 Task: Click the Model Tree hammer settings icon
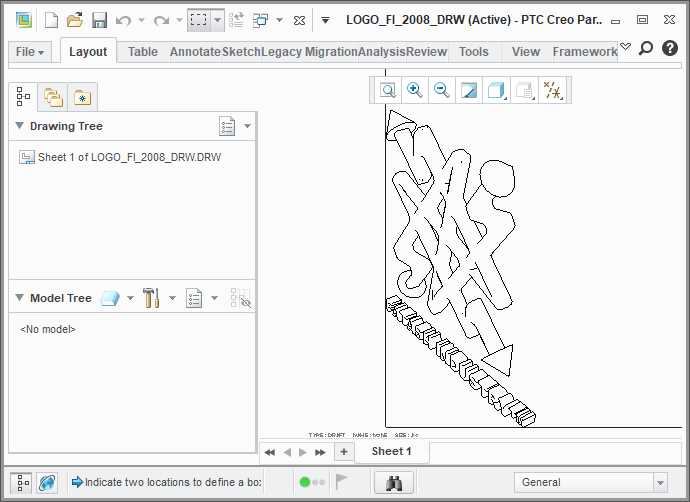point(151,298)
